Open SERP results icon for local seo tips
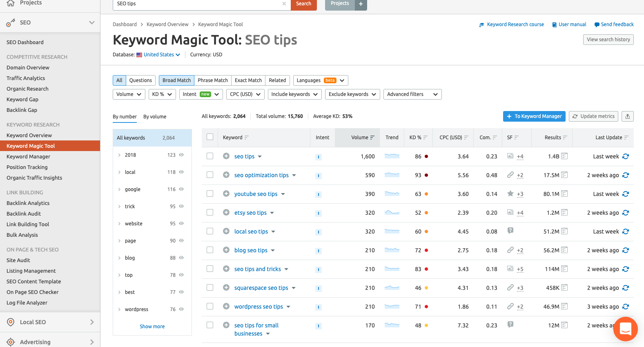Viewport: 644px width, 347px height. [564, 231]
